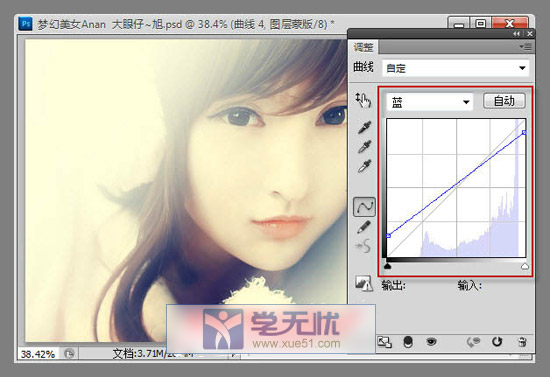550x377 pixels.
Task: Minimize the document window
Action: click(459, 23)
